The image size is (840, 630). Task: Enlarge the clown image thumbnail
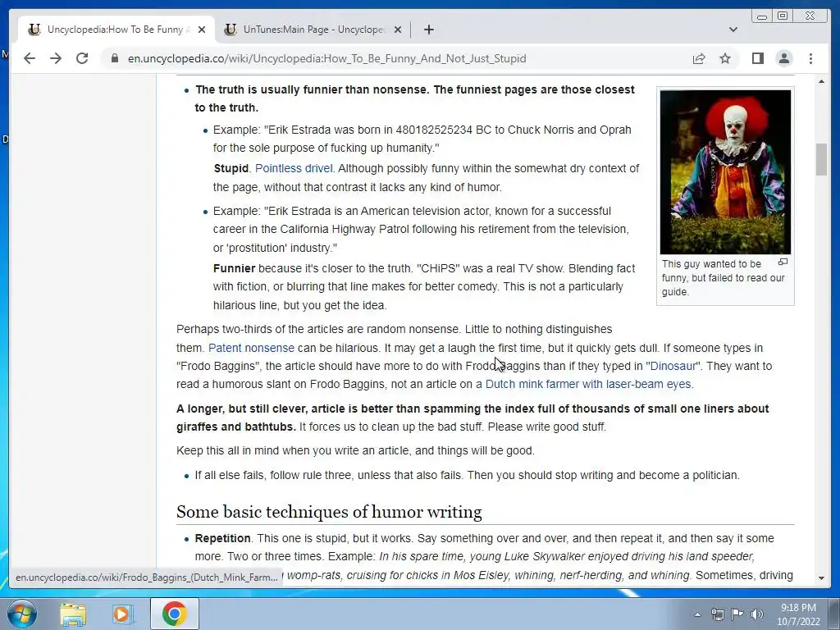[x=725, y=172]
